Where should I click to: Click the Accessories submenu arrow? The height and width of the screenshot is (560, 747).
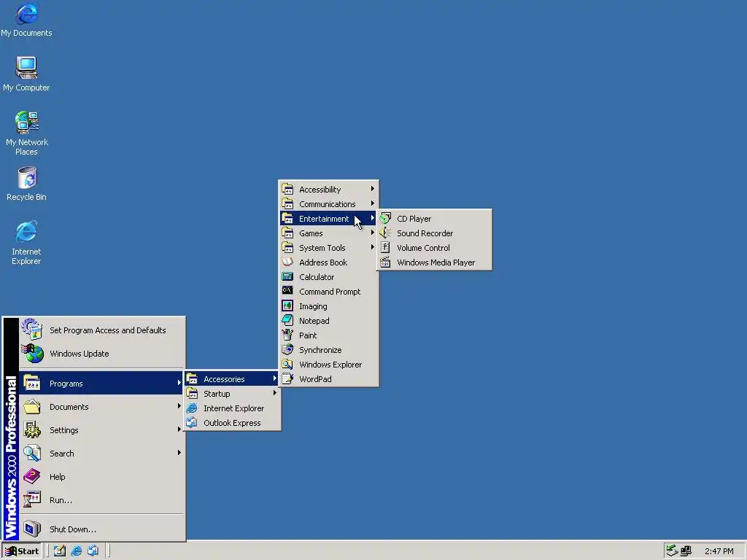pyautogui.click(x=275, y=378)
